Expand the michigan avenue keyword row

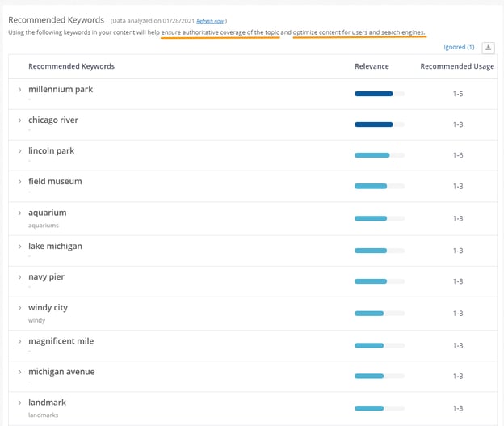(x=19, y=372)
